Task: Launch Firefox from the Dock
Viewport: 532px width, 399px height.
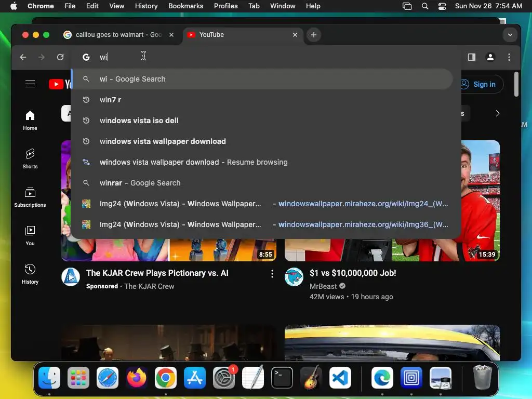Action: [137, 378]
